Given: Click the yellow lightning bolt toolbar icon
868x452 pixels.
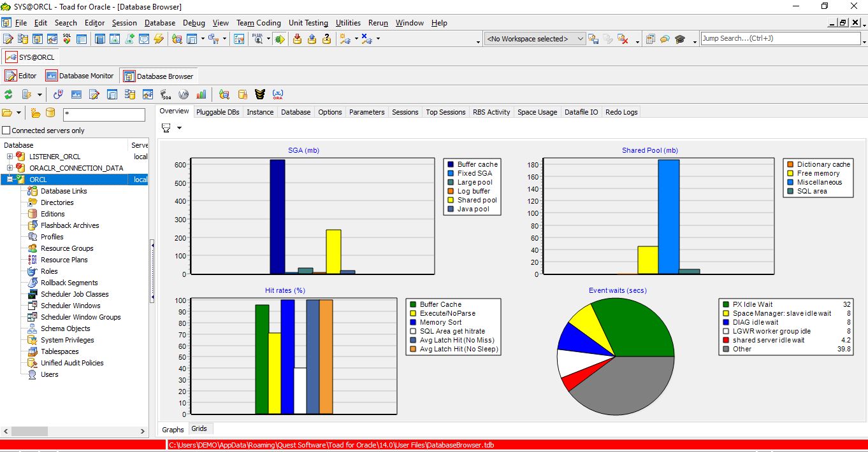Looking at the screenshot, I should point(159,39).
